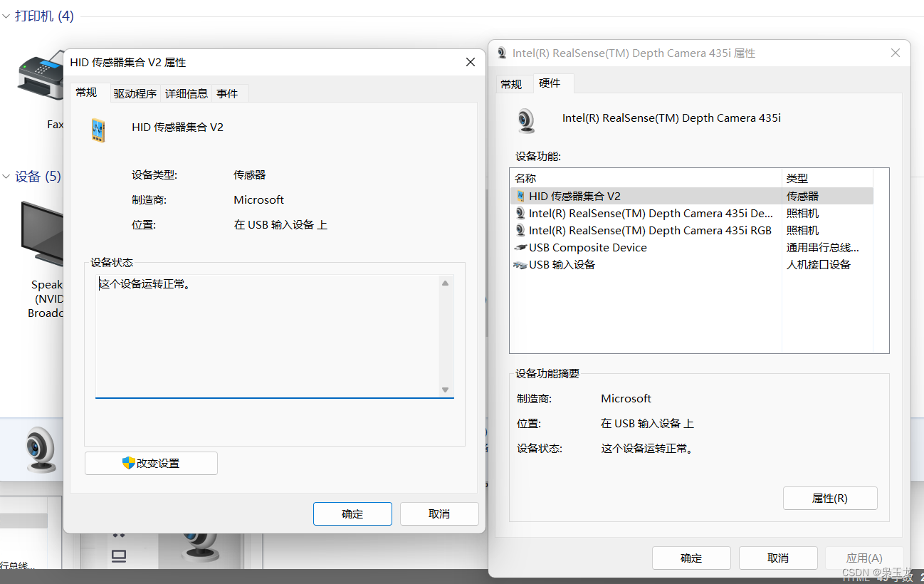Open the 事件 tab

tap(228, 93)
